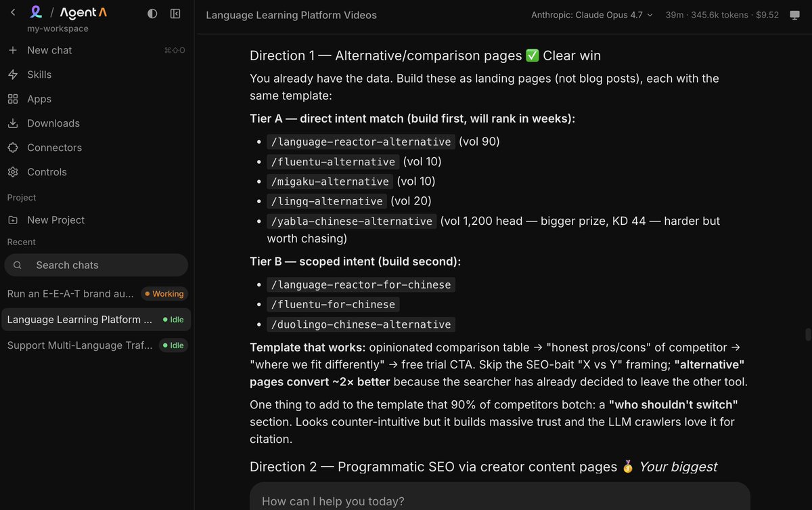The height and width of the screenshot is (510, 812).
Task: Click the bold "who shouldn't switch" text
Action: pos(673,404)
